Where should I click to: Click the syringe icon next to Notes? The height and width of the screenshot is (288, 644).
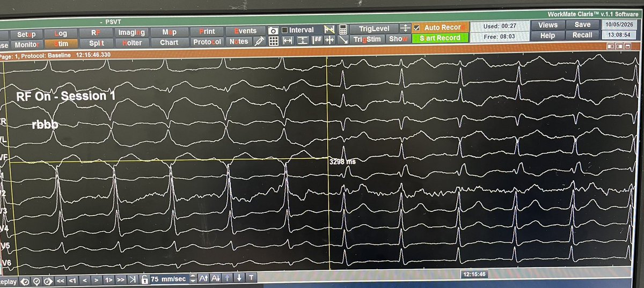[x=259, y=41]
